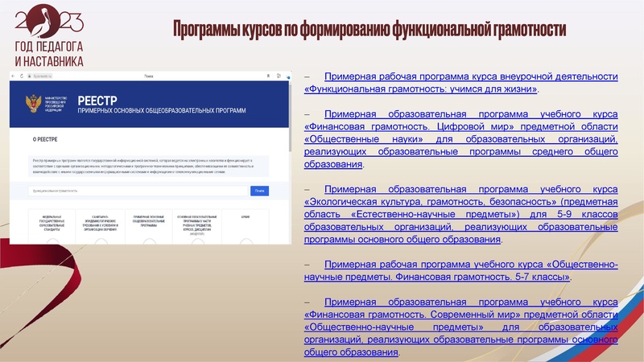Click the 'Архив' card
Screen dimensions: 644x362
(246, 227)
